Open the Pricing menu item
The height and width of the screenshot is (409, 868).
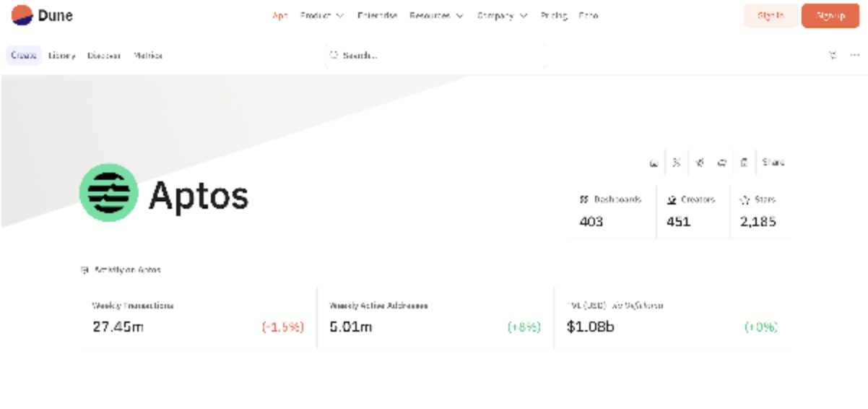(554, 15)
